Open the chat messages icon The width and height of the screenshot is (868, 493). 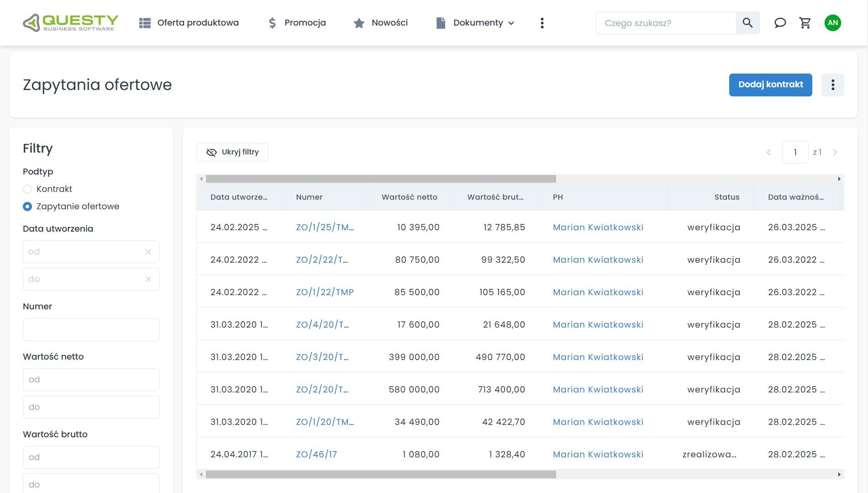pos(780,23)
